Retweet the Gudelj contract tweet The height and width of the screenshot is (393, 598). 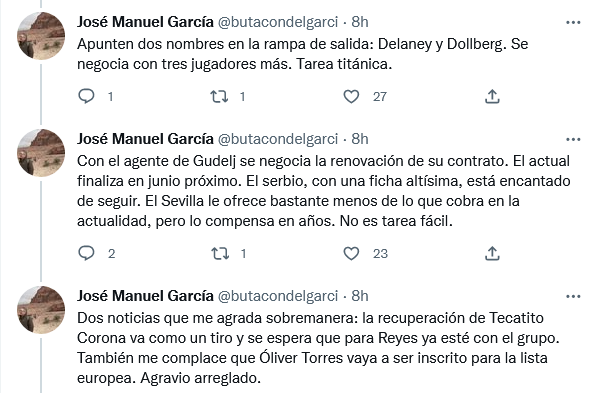[220, 253]
